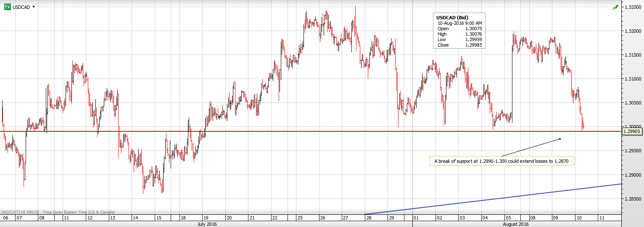Click the green arrow icon at top right
644x227 pixels.
[615, 7]
